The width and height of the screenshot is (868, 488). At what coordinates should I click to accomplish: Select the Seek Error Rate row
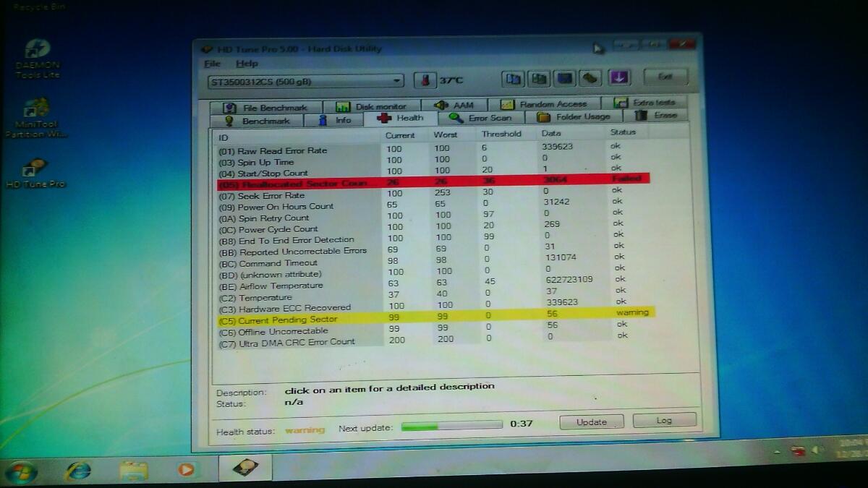pos(433,194)
